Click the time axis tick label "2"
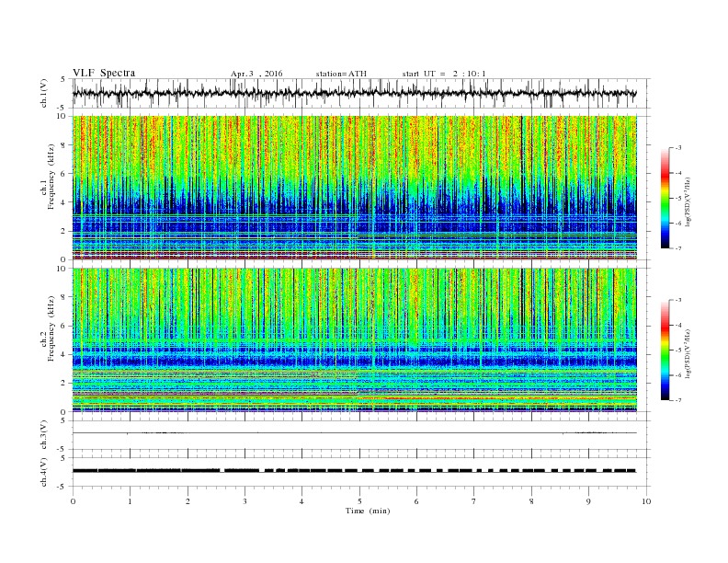 coord(188,501)
